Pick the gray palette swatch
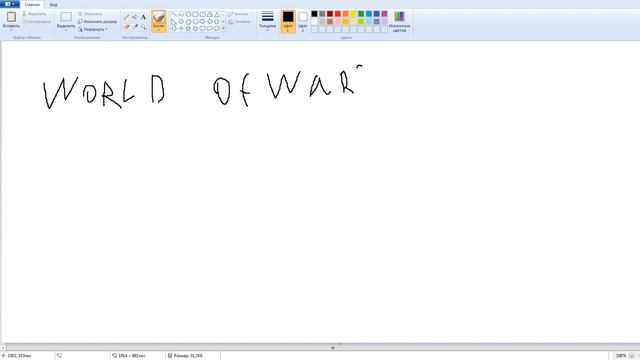The image size is (640, 360). pos(322,14)
